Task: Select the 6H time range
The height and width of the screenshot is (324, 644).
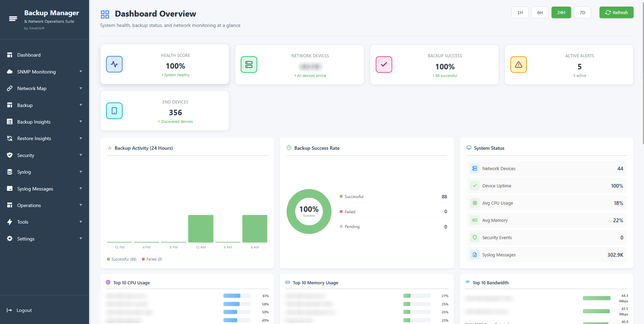Action: tap(540, 12)
